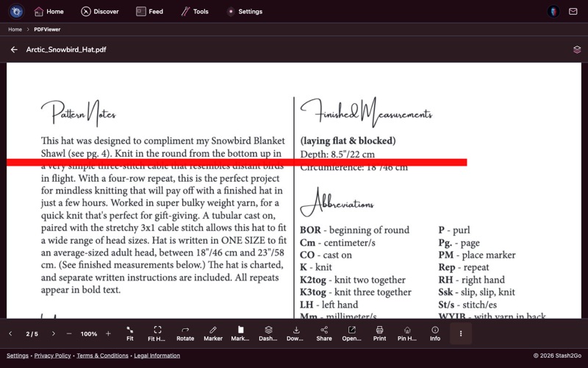This screenshot has height=368, width=588.
Task: Rotate the PDF page
Action: point(185,333)
